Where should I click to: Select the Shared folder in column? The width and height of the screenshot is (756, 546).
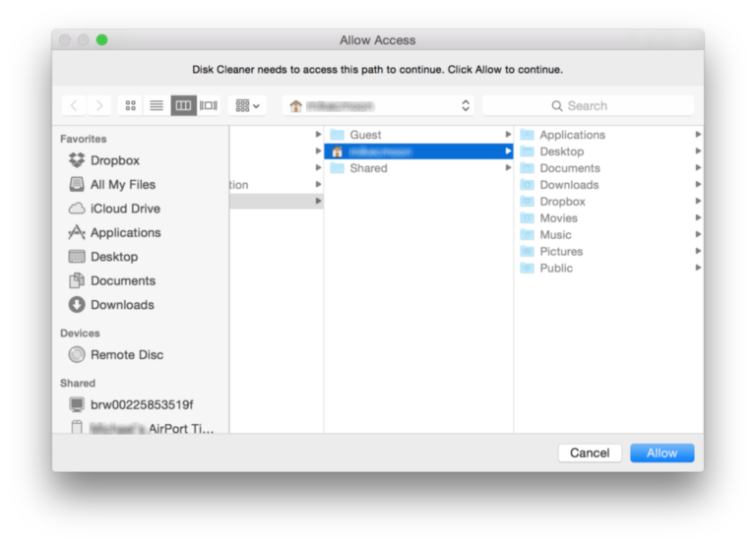pyautogui.click(x=418, y=167)
